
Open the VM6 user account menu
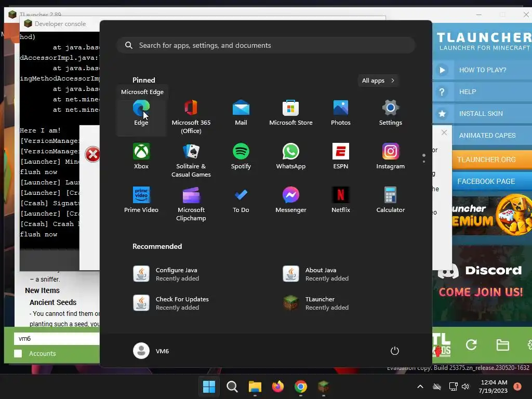(x=151, y=351)
